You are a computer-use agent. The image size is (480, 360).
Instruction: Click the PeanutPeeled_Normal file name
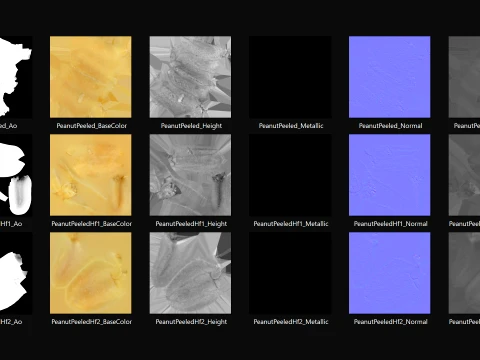point(390,126)
